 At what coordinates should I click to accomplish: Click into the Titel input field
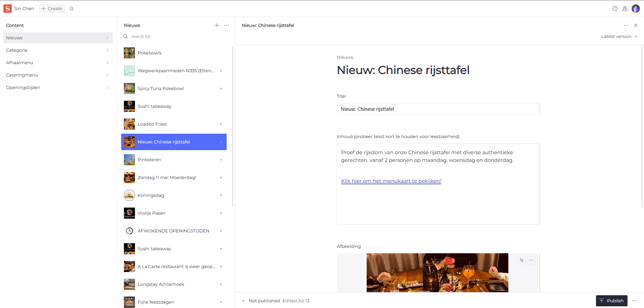point(437,109)
